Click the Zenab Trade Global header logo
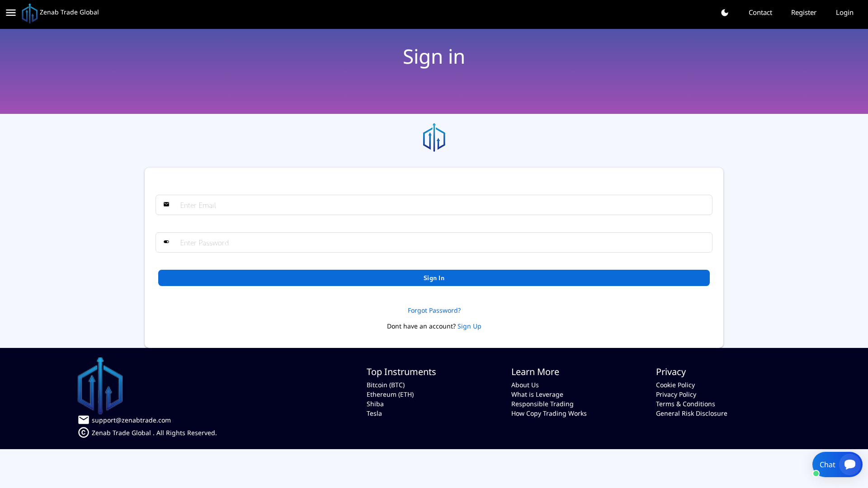The height and width of the screenshot is (488, 868). pyautogui.click(x=60, y=13)
